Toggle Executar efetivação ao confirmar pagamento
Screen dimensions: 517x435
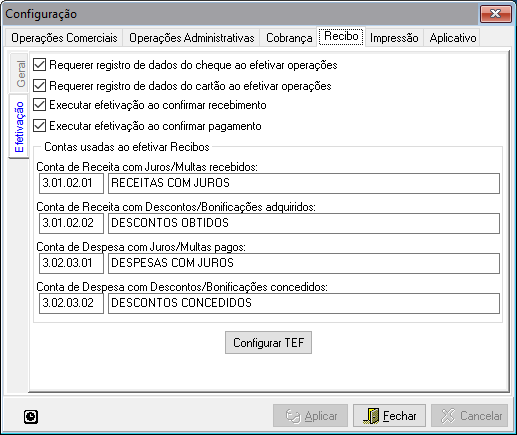point(39,126)
